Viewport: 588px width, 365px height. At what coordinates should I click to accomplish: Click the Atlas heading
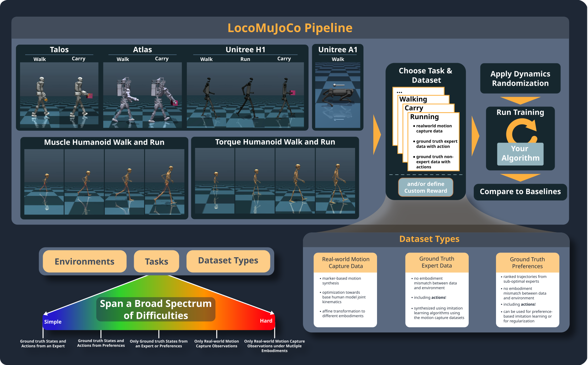point(142,50)
